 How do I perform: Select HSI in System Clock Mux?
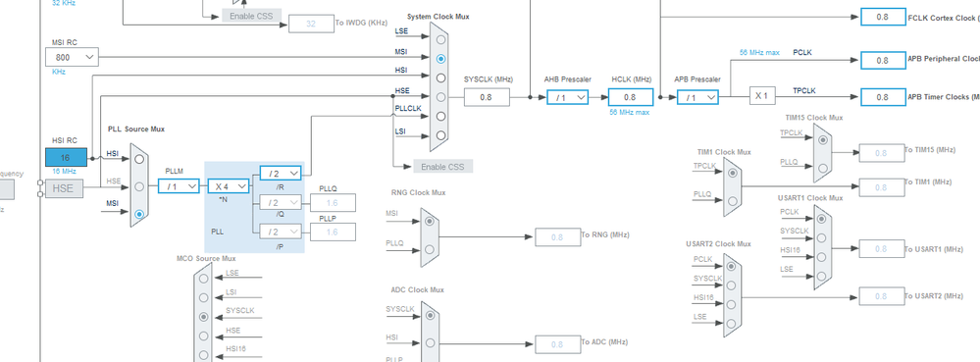click(441, 78)
